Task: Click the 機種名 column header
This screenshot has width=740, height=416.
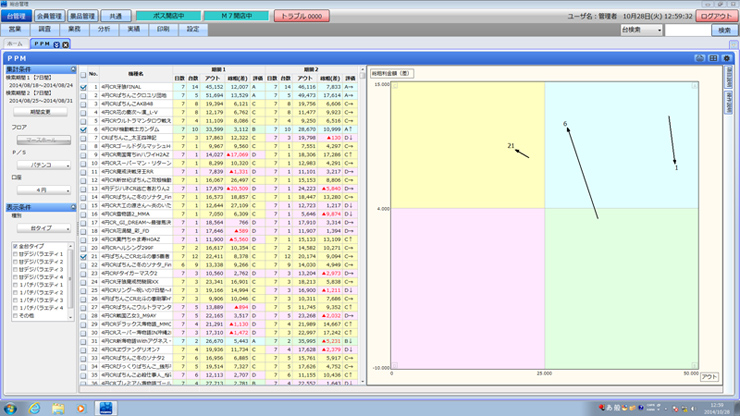Action: coord(136,74)
